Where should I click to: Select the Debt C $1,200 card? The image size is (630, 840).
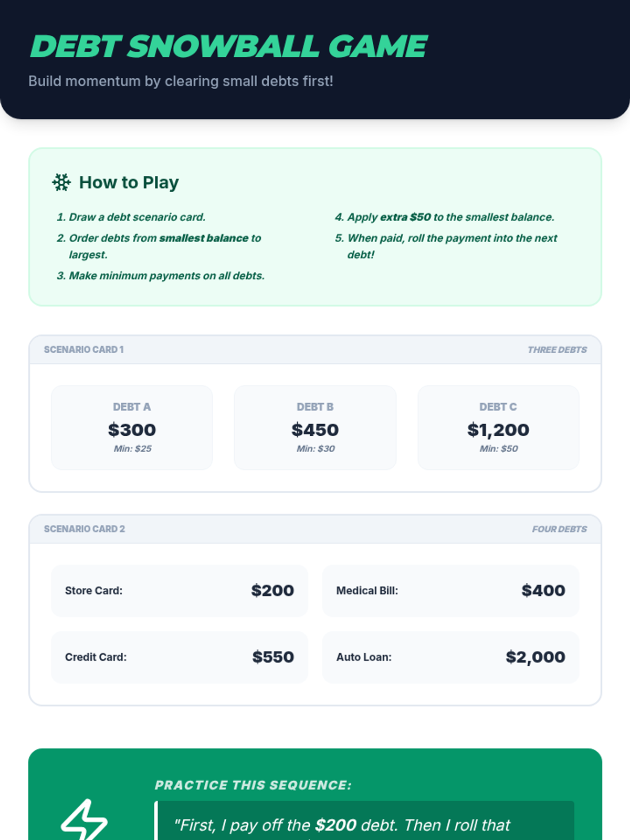coord(498,427)
